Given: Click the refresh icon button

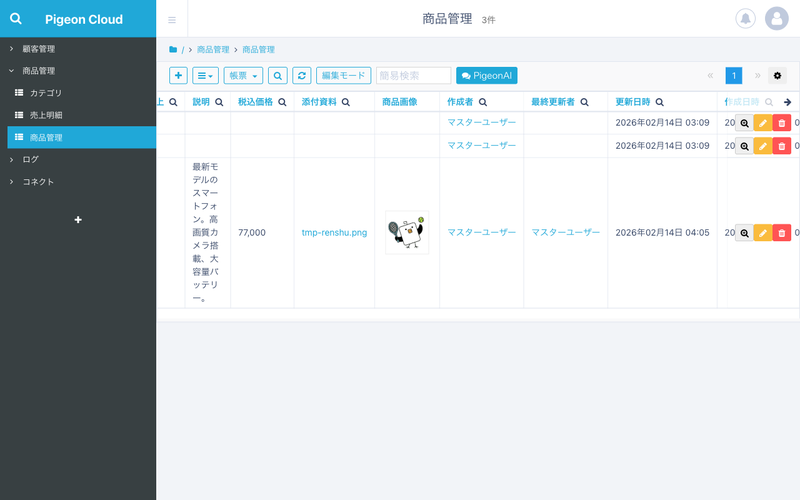Looking at the screenshot, I should point(302,76).
